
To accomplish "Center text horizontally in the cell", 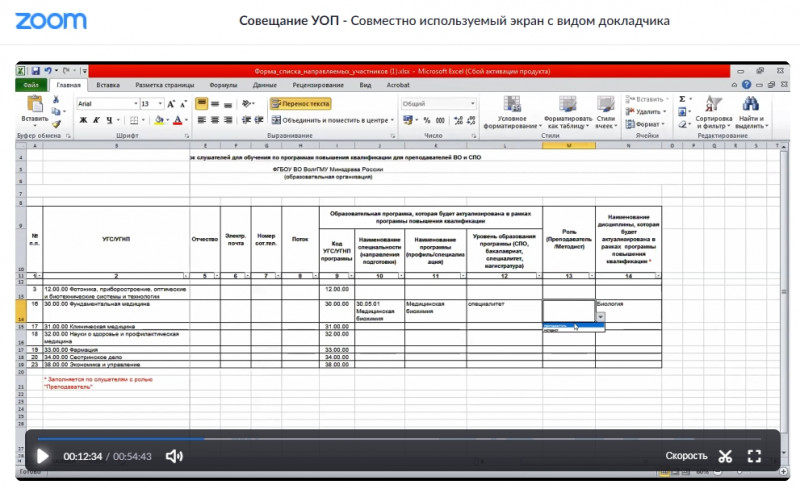I will coord(215,120).
